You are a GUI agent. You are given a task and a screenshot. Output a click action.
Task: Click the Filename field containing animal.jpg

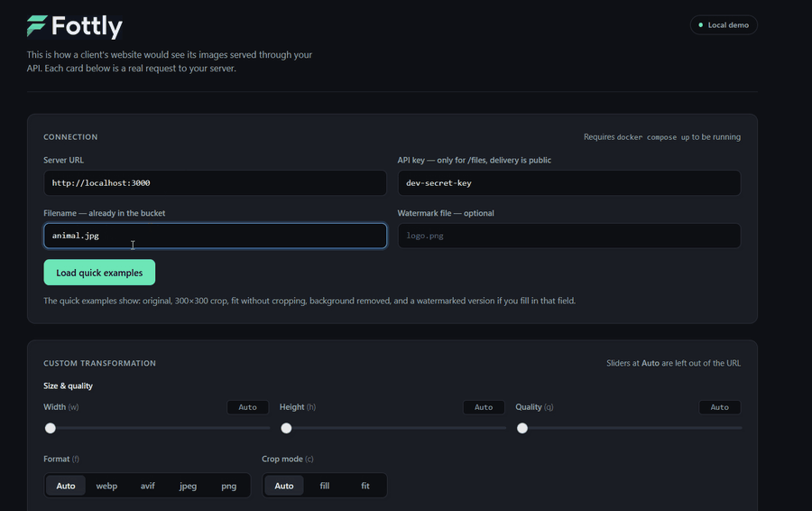pos(215,236)
